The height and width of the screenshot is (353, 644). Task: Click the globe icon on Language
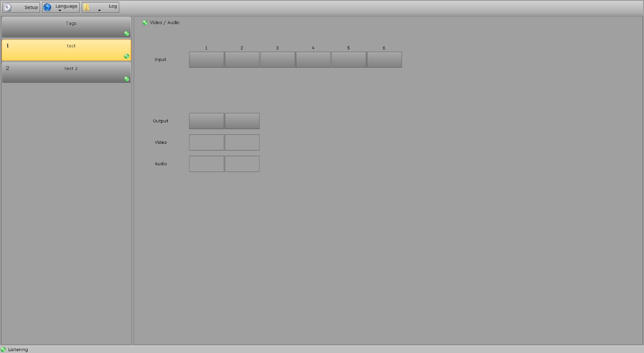47,7
